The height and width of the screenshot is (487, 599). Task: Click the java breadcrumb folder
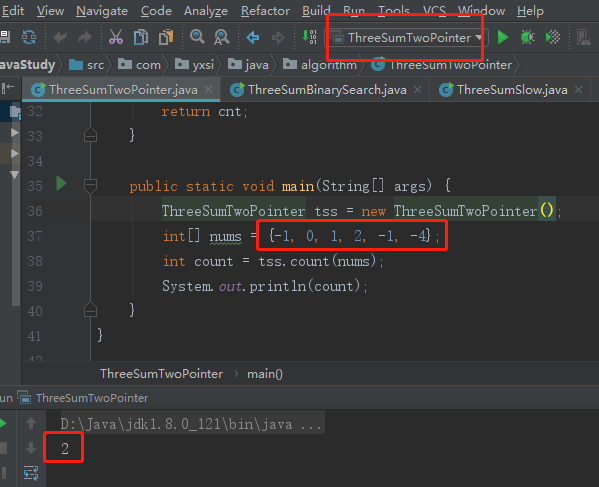tap(248, 65)
